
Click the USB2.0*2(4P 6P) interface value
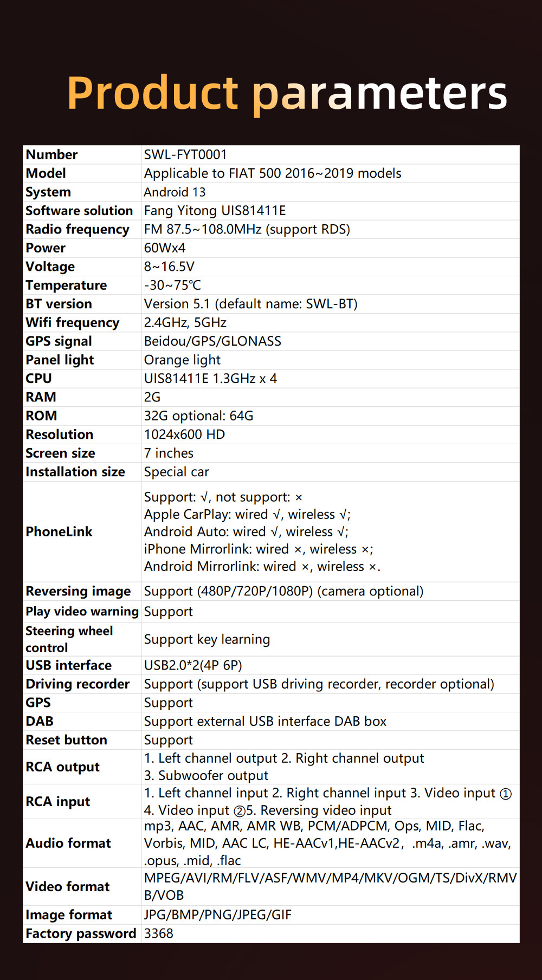coord(193,666)
